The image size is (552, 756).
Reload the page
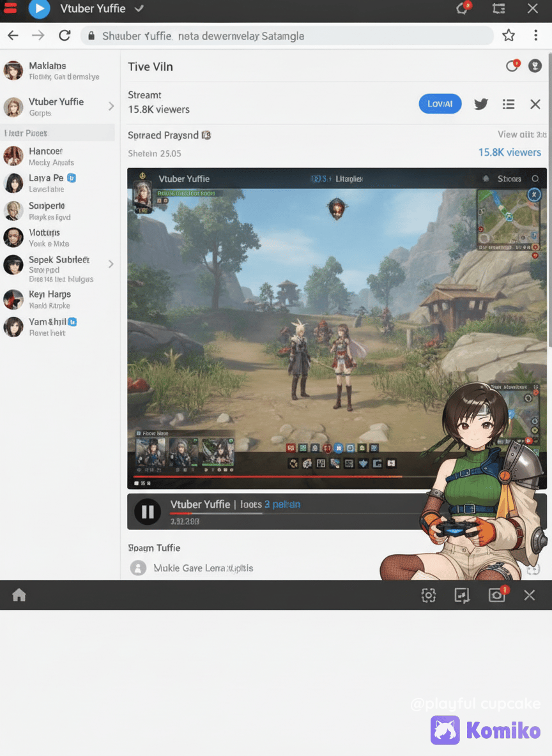coord(65,36)
